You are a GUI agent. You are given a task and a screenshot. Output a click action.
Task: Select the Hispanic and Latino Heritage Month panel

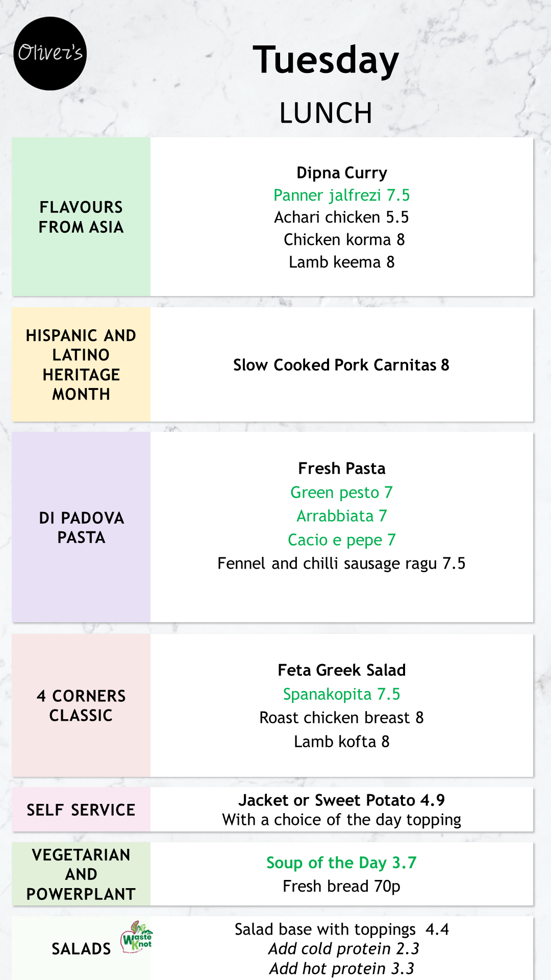81,364
